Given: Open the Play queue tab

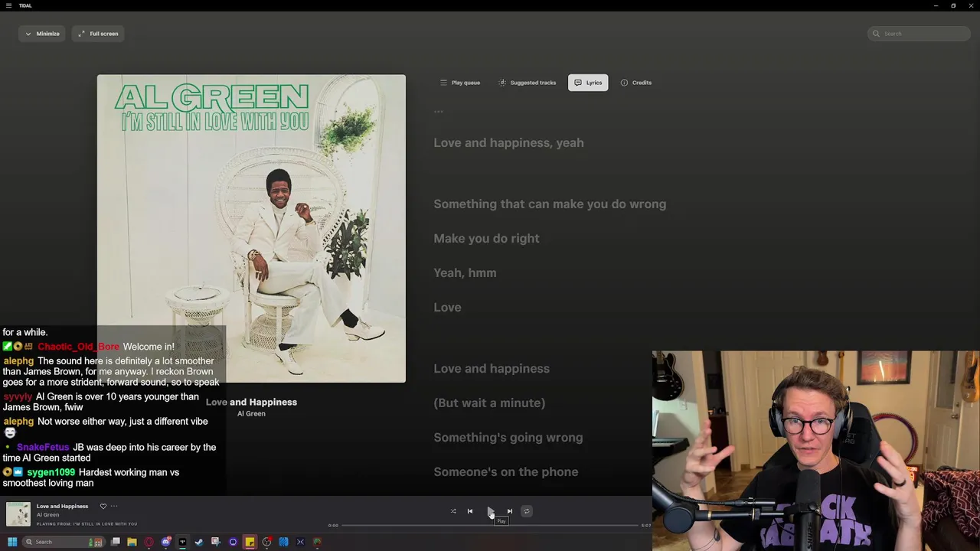Looking at the screenshot, I should 460,83.
